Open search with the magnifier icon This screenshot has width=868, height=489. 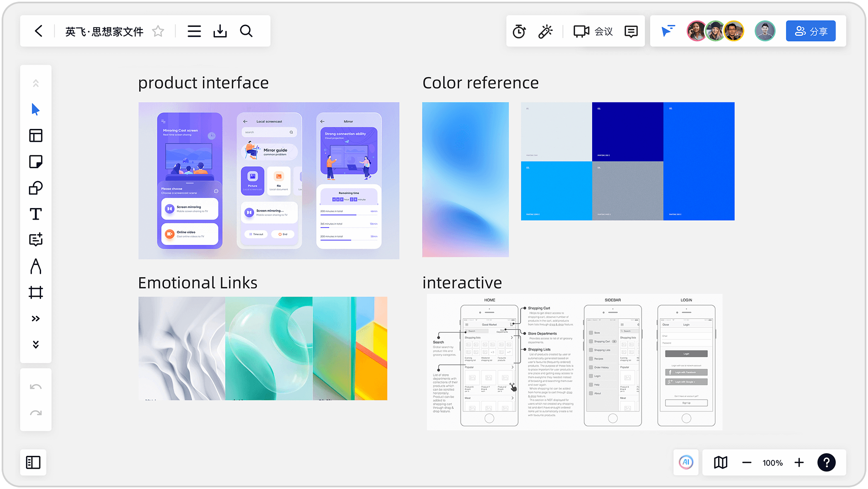[246, 31]
